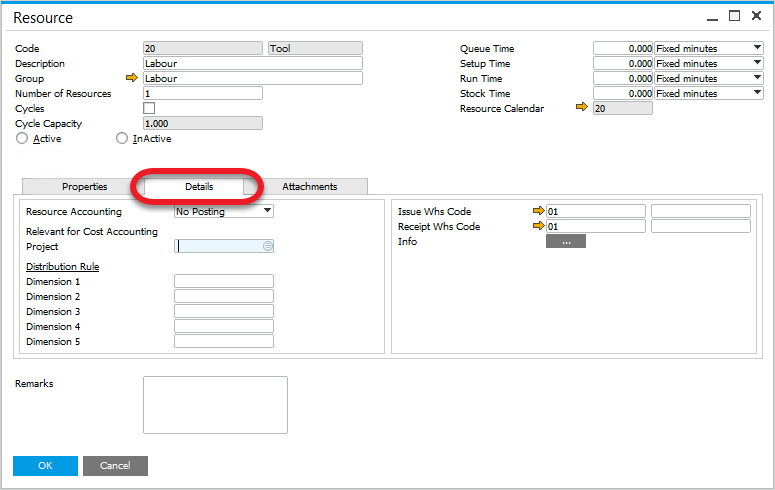Maximize the Resource window

(734, 16)
